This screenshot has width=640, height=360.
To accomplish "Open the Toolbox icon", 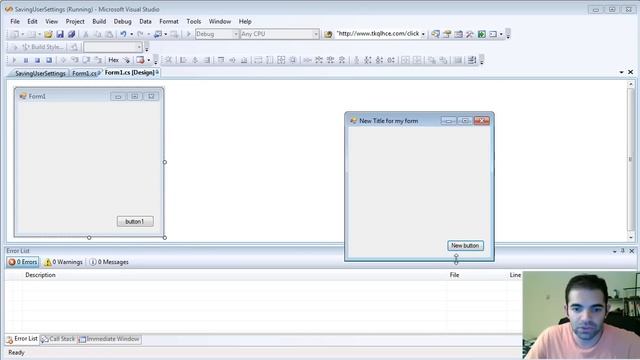I will coord(470,34).
